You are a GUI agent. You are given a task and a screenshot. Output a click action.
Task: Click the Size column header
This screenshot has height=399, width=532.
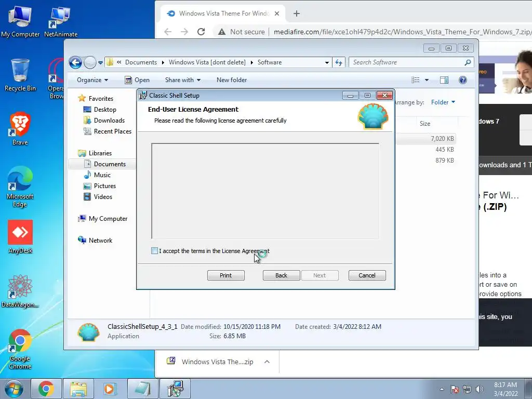tap(425, 124)
